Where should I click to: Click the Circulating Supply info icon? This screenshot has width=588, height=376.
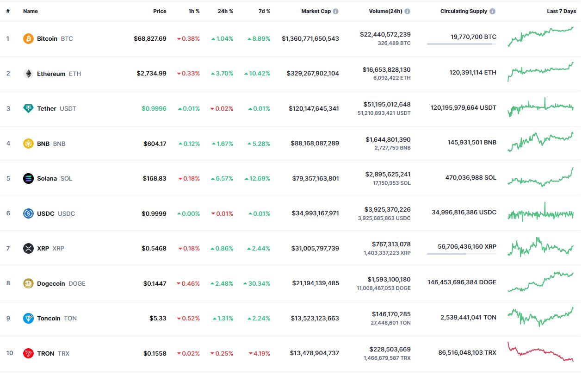tap(492, 11)
